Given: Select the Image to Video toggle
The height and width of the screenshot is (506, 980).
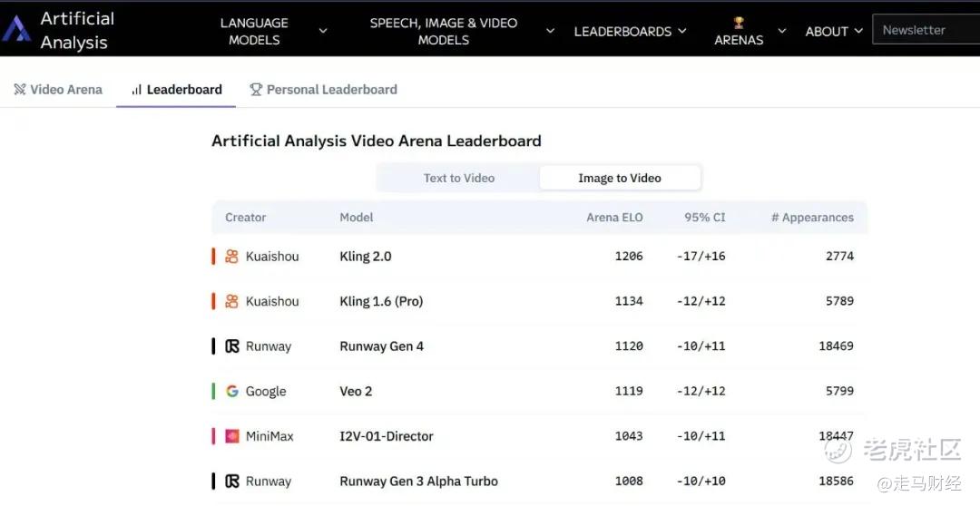Looking at the screenshot, I should 620,178.
